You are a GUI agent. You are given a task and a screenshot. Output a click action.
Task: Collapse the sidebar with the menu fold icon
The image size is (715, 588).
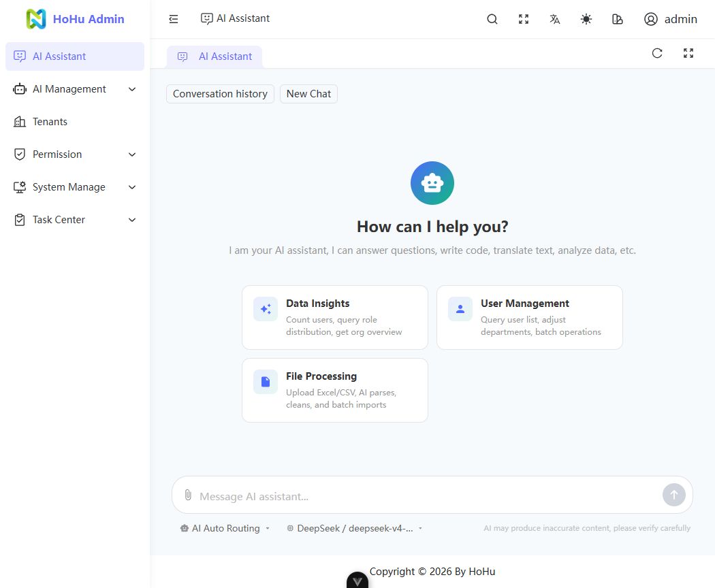click(173, 18)
